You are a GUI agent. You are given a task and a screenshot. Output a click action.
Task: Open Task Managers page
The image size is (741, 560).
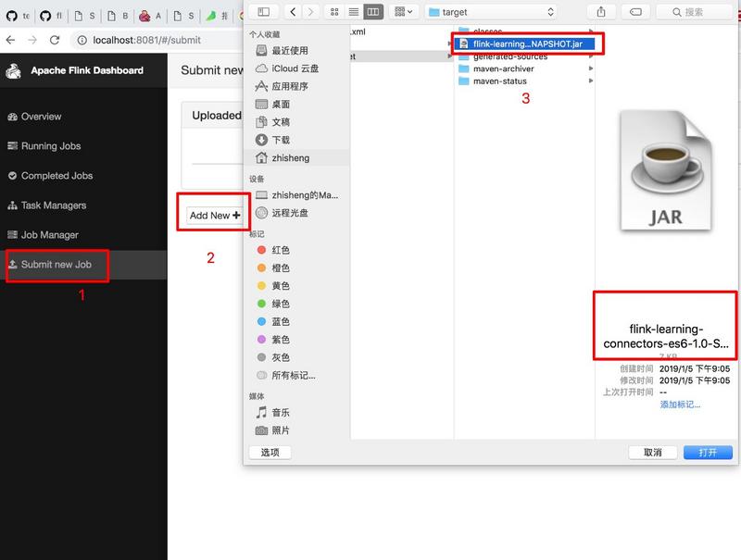pyautogui.click(x=47, y=205)
